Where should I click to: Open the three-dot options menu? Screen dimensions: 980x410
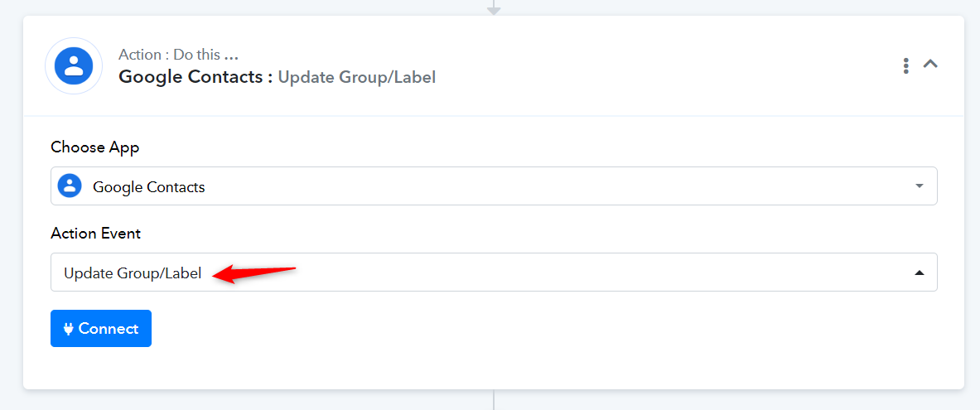click(x=905, y=65)
